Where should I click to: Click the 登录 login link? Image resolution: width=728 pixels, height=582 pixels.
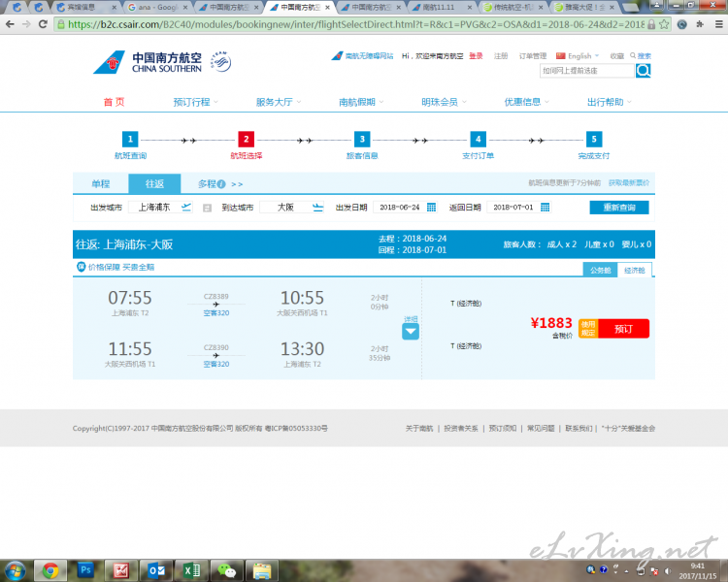(476, 56)
